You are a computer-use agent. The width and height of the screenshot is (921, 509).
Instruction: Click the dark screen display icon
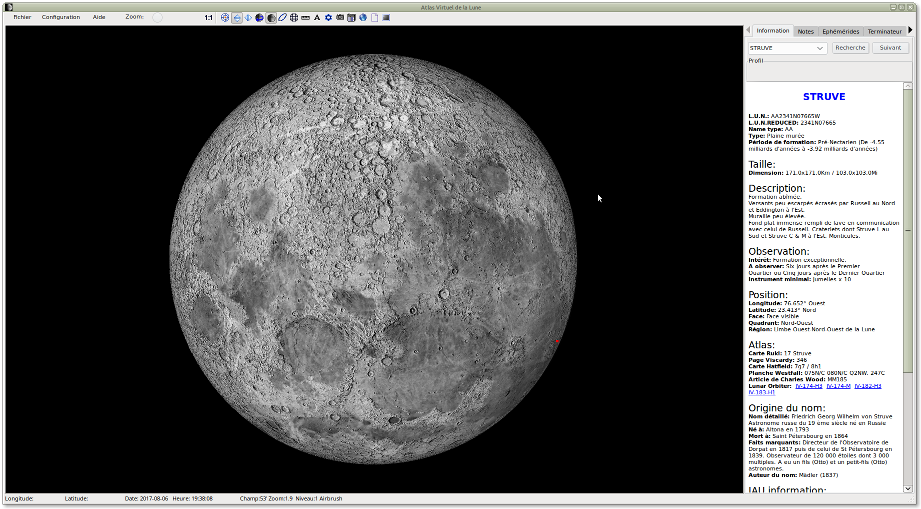386,18
